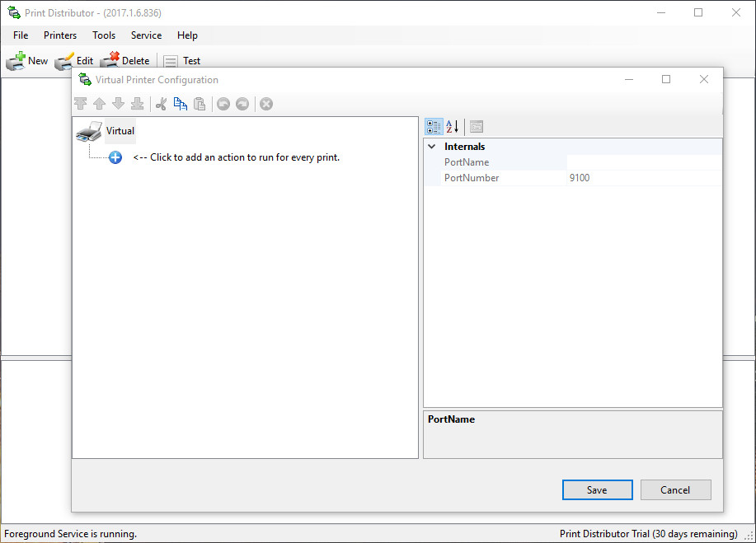Click the Print Distributor Trial status text
This screenshot has width=756, height=543.
click(x=649, y=534)
